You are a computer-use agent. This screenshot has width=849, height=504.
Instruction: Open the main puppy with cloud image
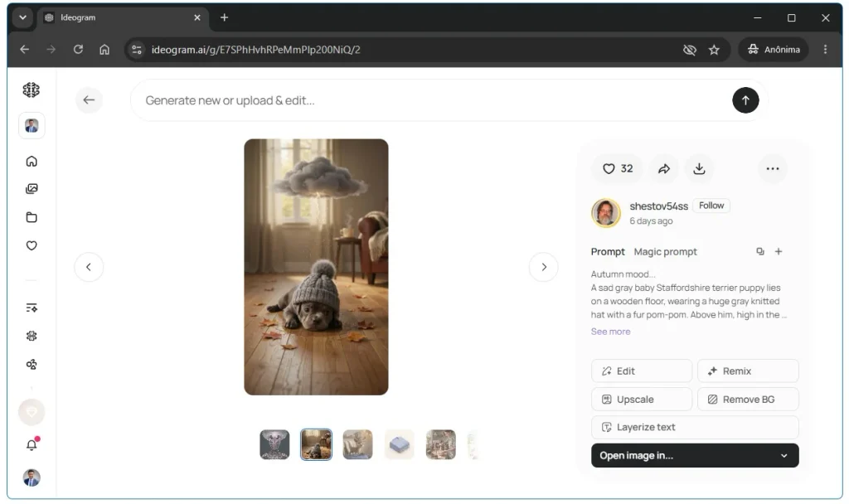316,267
